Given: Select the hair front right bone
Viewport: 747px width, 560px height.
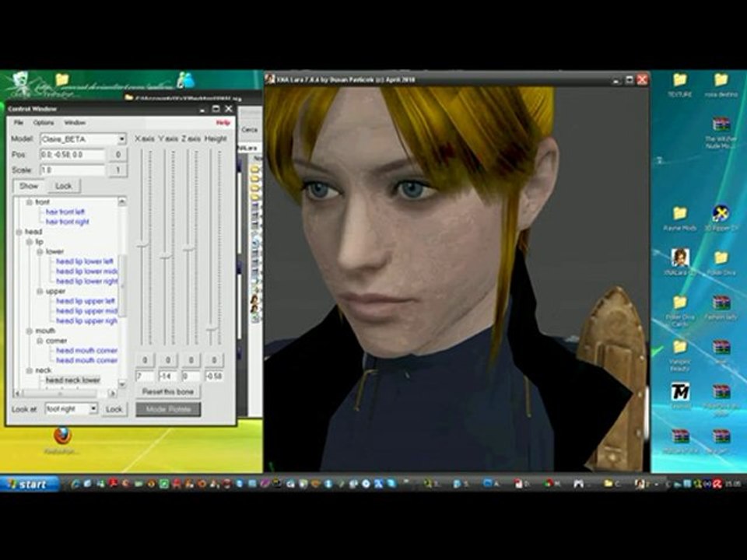Looking at the screenshot, I should pyautogui.click(x=67, y=222).
